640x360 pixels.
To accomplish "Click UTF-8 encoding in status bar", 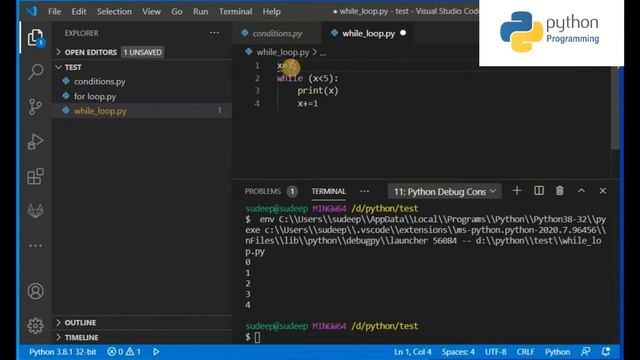I will [496, 352].
